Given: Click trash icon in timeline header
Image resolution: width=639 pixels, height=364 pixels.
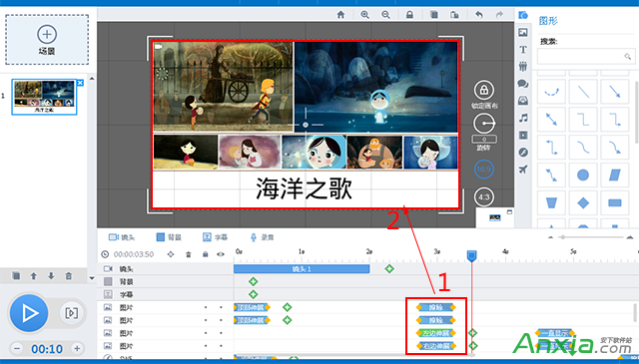Looking at the screenshot, I should 189,254.
